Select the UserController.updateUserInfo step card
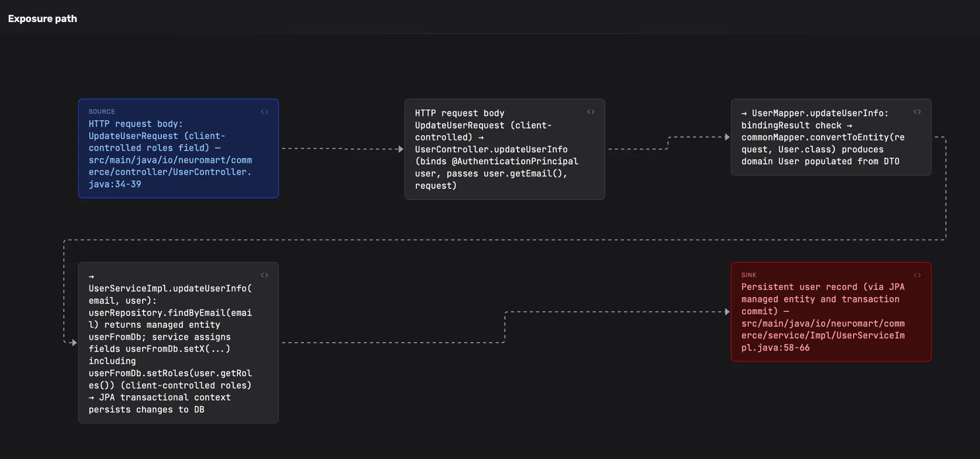 point(505,149)
